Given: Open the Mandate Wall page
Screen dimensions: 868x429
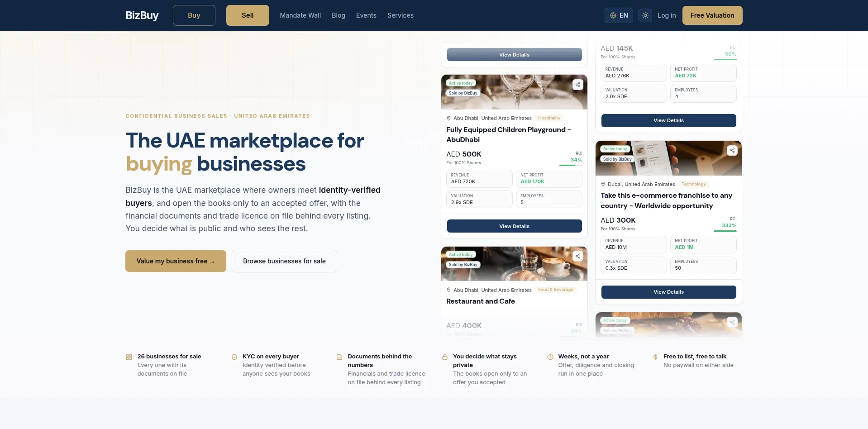Looking at the screenshot, I should point(300,15).
